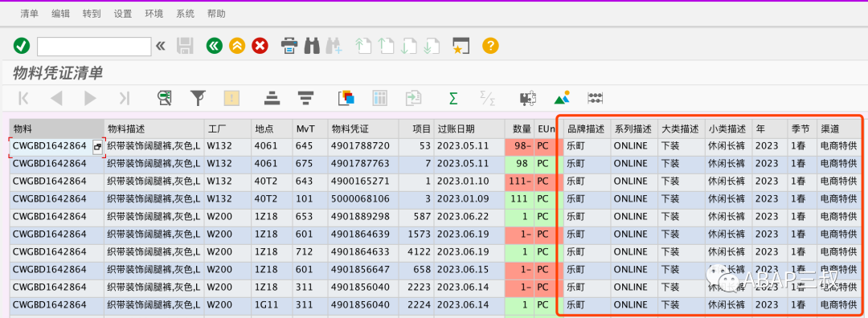Click the puzzle piece icon
Screen dimensions: 868x318
coord(527,99)
